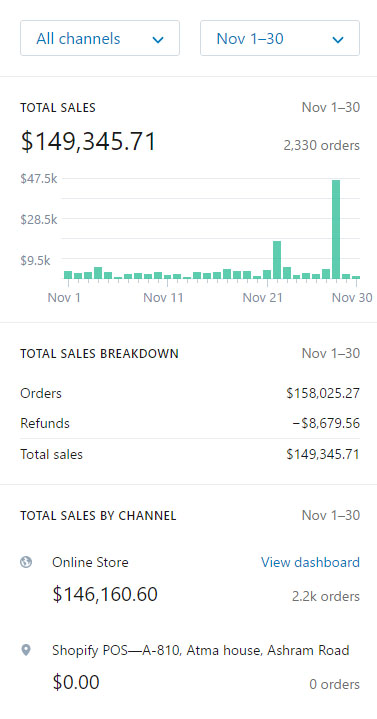Open the Online Store View dashboard link
Screen dimensions: 377x719
310,562
